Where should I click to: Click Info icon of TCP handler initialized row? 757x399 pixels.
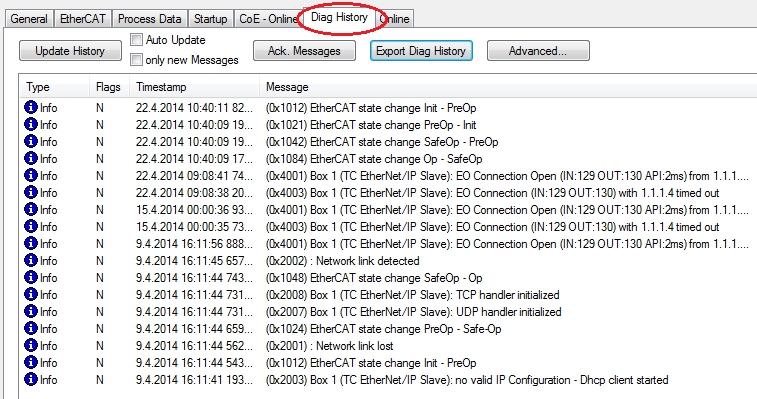click(x=30, y=294)
